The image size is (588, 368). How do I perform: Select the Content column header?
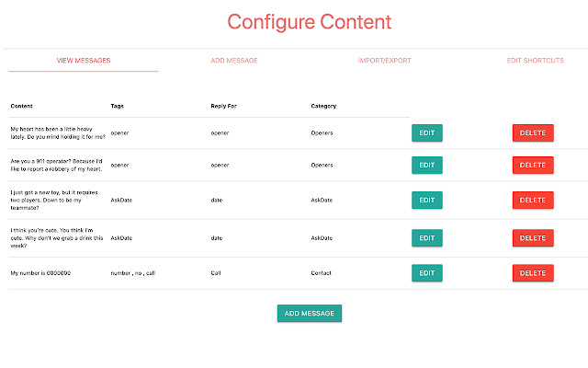click(x=22, y=107)
